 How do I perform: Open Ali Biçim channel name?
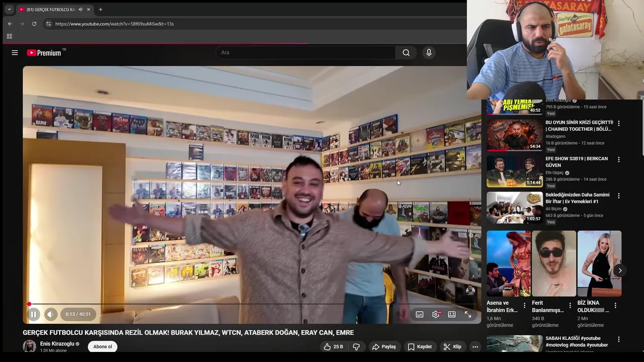click(553, 209)
